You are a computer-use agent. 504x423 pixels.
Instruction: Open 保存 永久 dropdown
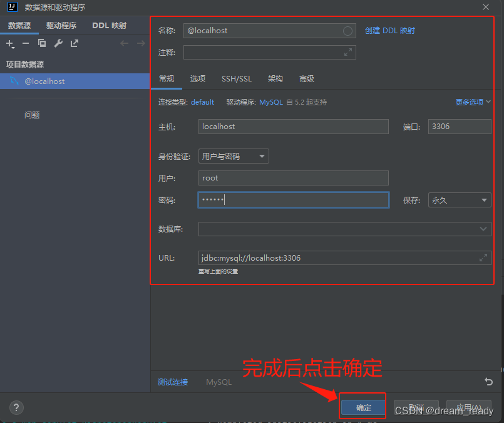pyautogui.click(x=460, y=200)
